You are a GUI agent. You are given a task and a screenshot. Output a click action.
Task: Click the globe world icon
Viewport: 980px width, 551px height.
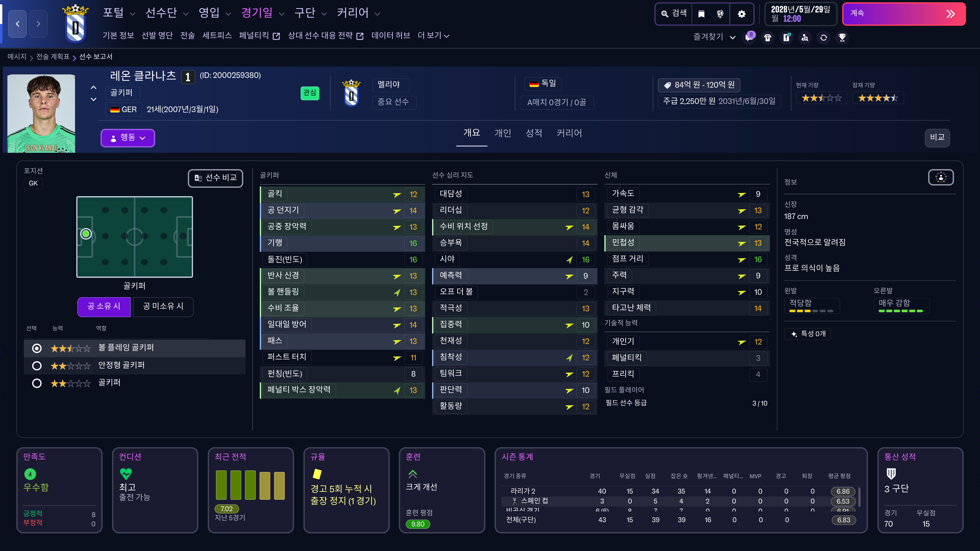[720, 14]
